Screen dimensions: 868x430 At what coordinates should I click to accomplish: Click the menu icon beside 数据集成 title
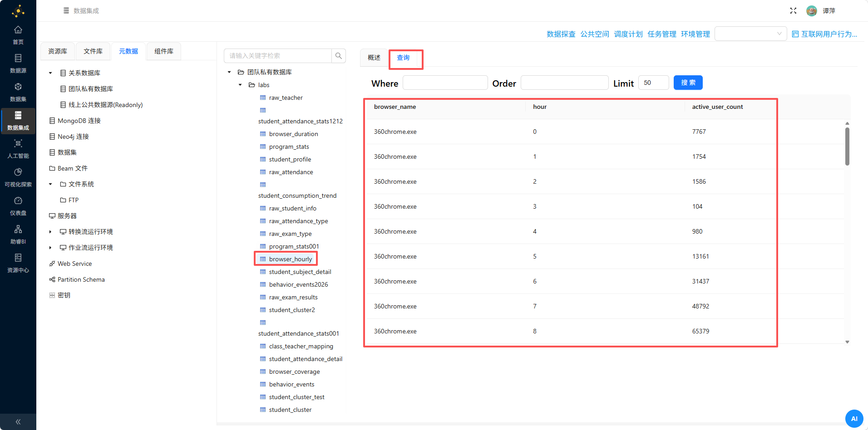coord(66,10)
